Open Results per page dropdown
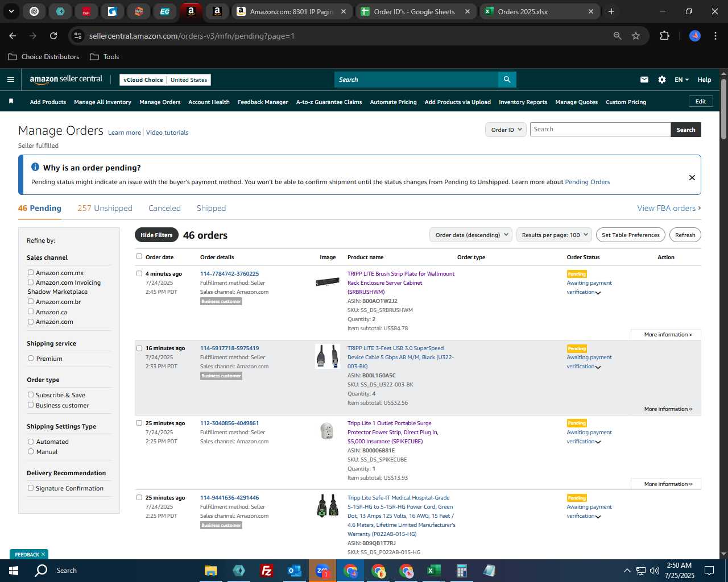 coord(554,235)
